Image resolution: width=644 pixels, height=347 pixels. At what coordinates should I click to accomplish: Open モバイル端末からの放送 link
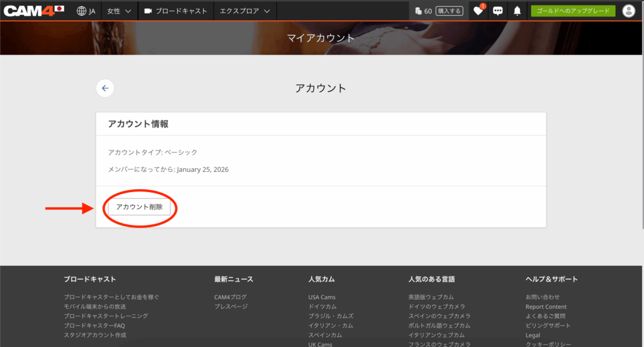click(x=95, y=306)
